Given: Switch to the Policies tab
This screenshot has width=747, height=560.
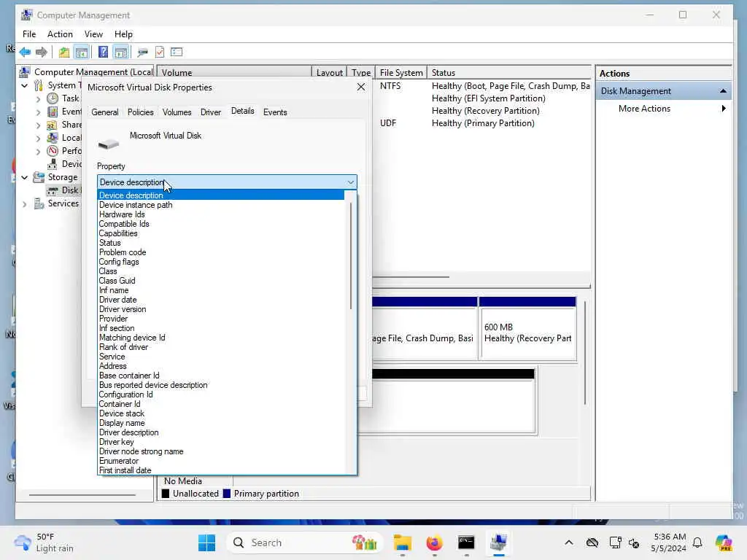Looking at the screenshot, I should pos(141,112).
